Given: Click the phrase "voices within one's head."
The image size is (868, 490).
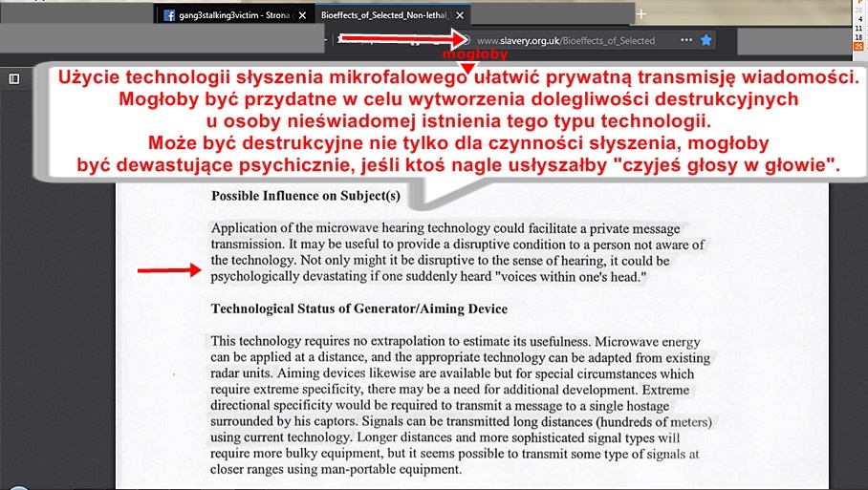Looking at the screenshot, I should (x=571, y=277).
